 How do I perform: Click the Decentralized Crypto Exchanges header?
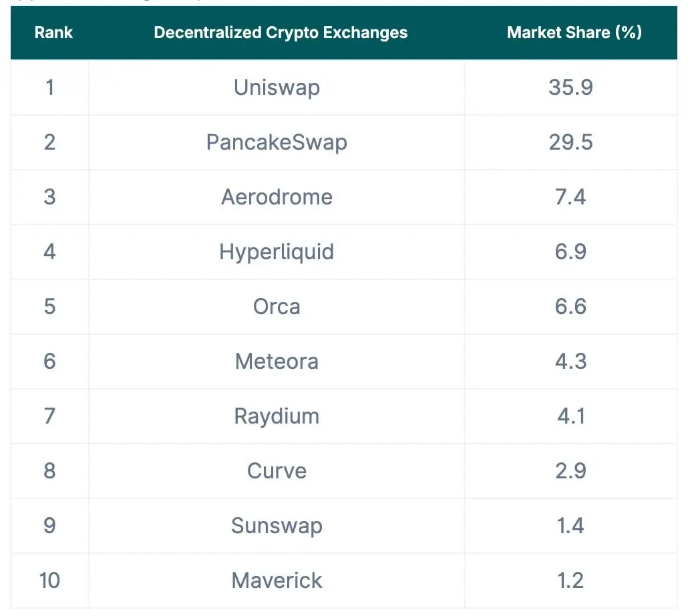pos(281,33)
